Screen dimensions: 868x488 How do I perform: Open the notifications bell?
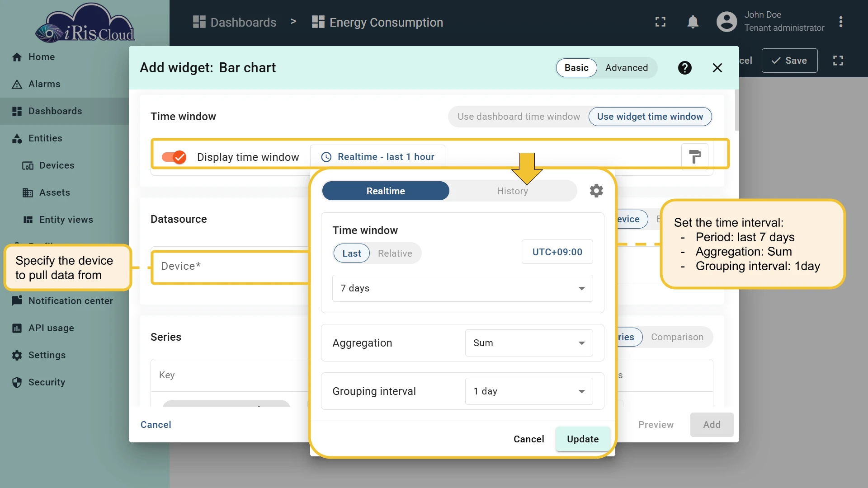click(x=693, y=22)
